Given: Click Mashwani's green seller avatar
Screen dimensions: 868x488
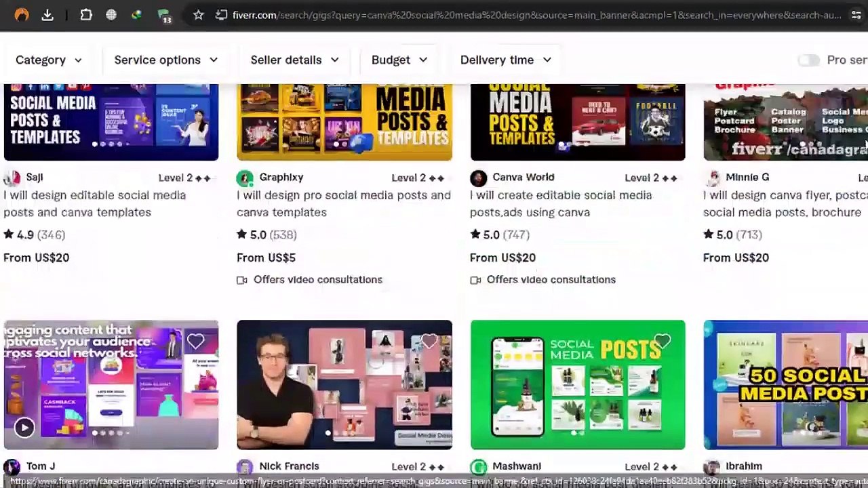Looking at the screenshot, I should point(478,467).
